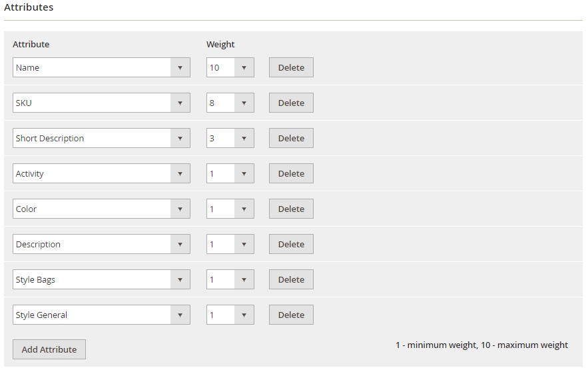
Task: Open the Activity attribute dropdown
Action: pyautogui.click(x=101, y=173)
